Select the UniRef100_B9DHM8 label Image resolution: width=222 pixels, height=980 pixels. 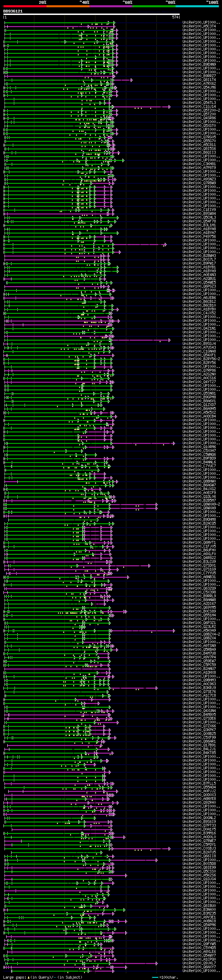199,520
